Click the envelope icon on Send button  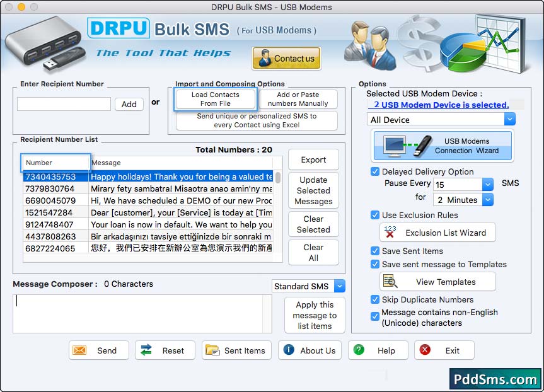pyautogui.click(x=79, y=350)
